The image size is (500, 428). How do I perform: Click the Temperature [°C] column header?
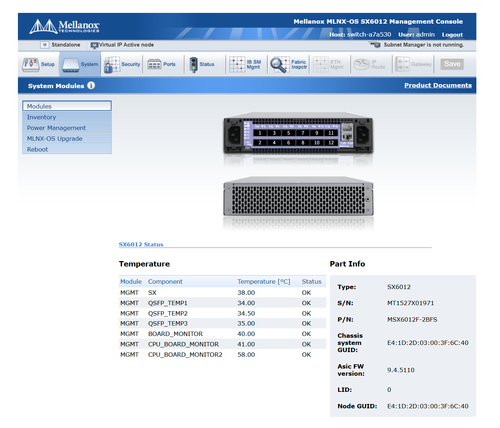coord(264,281)
